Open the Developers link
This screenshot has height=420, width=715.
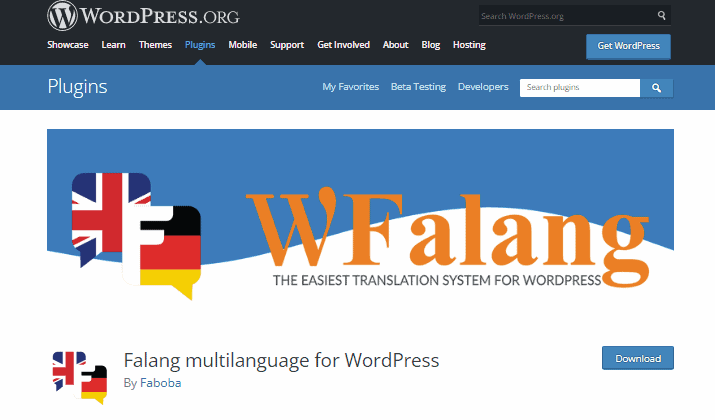point(483,87)
